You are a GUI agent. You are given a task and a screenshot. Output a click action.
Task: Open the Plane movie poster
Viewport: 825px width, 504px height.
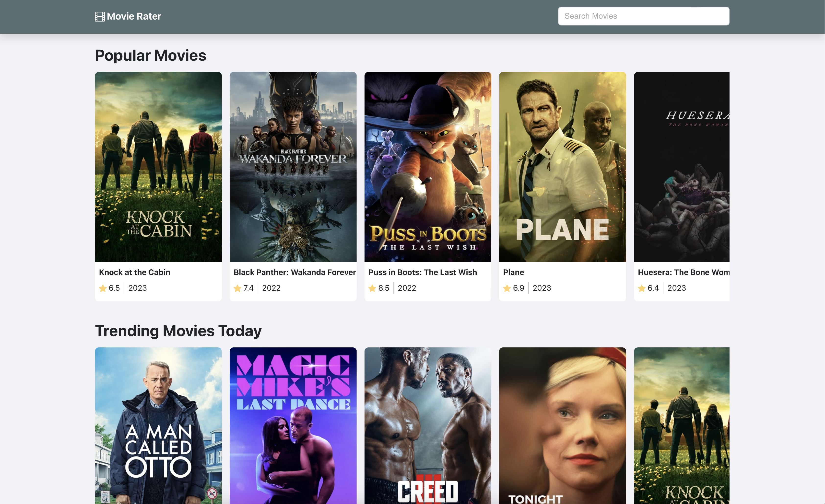point(563,167)
